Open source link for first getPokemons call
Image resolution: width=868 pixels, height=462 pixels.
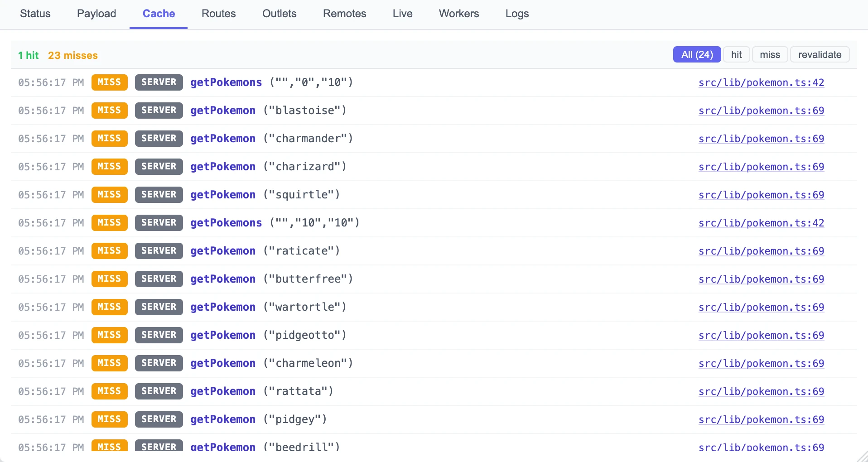coord(761,82)
